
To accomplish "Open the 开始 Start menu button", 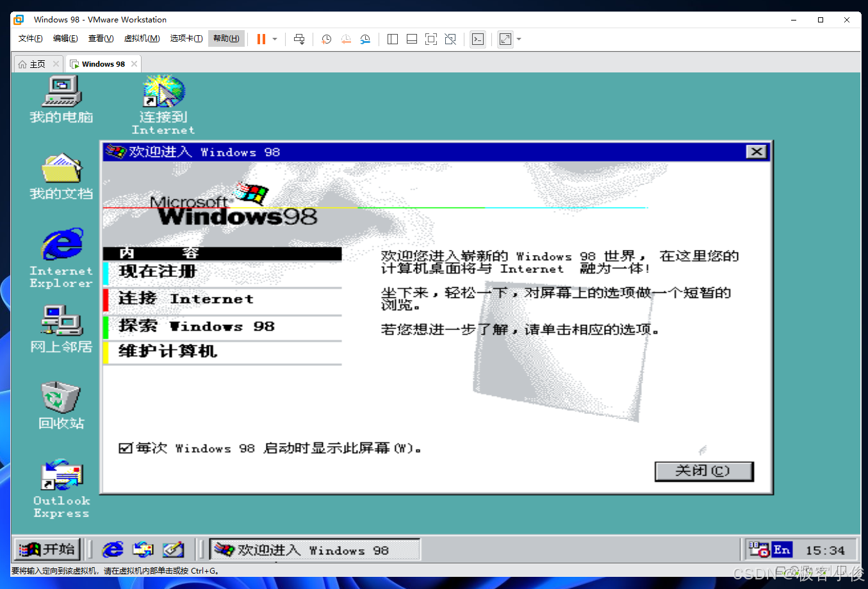I will (x=47, y=549).
